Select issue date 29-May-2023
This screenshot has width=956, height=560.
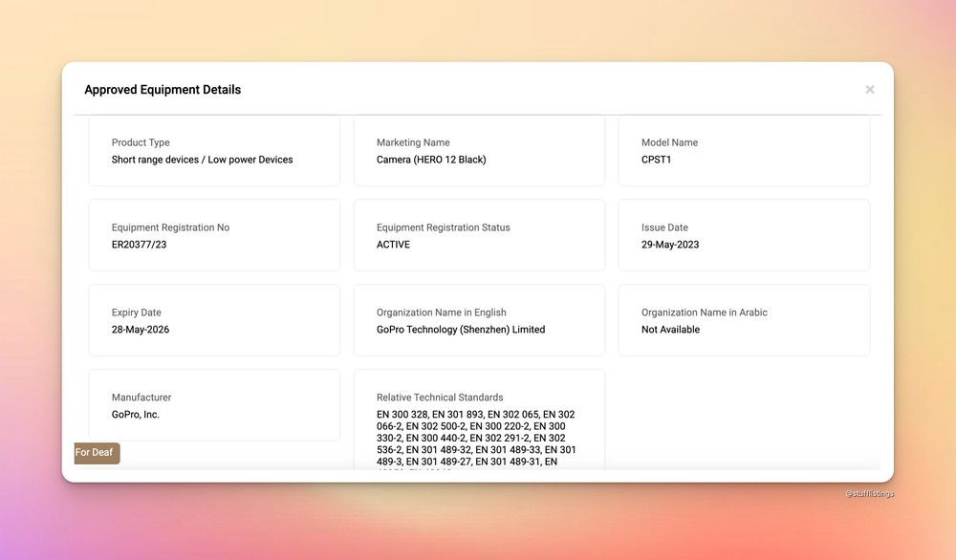coord(670,245)
